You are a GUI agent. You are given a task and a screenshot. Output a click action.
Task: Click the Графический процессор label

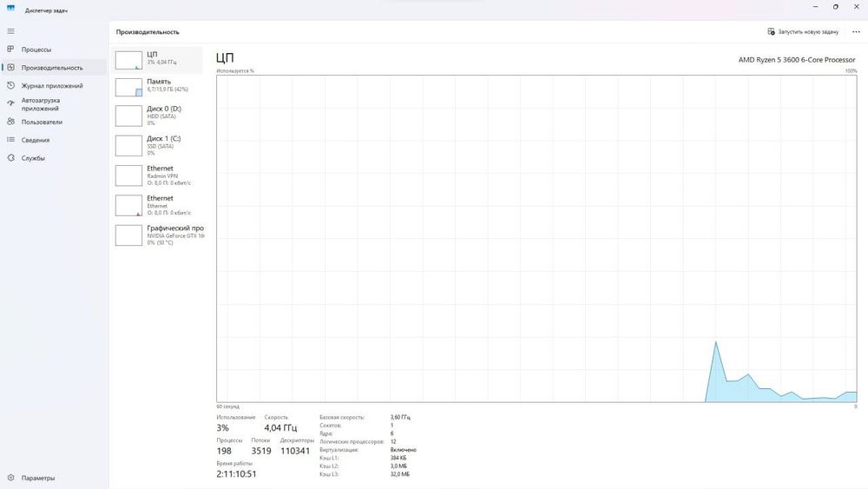175,228
